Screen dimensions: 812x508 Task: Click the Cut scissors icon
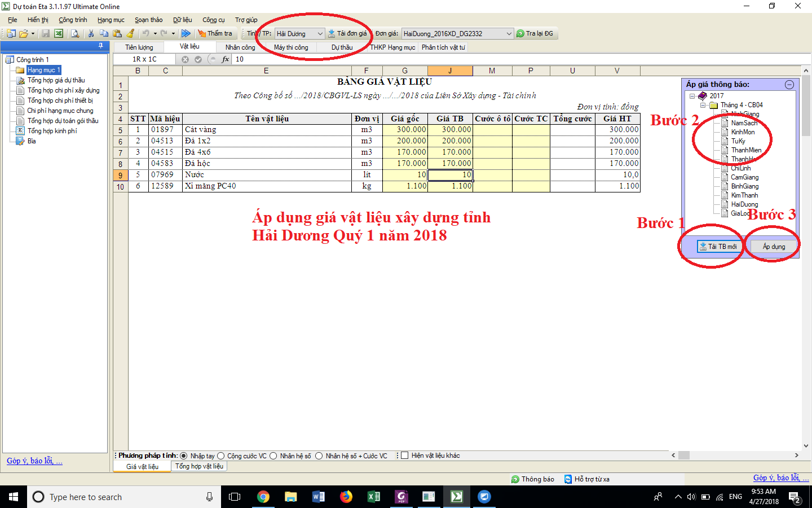[91, 34]
